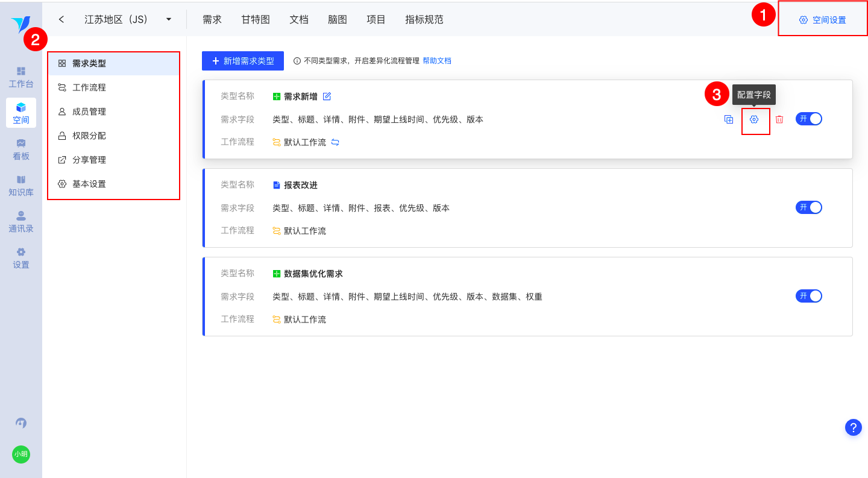
Task: Toggle off the 需求新增 type switch
Action: click(x=809, y=119)
